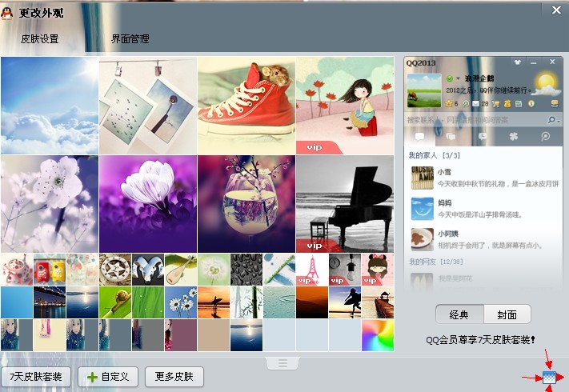Click the round colorful browser icon in preview
This screenshot has width=569, height=392.
click(531, 104)
